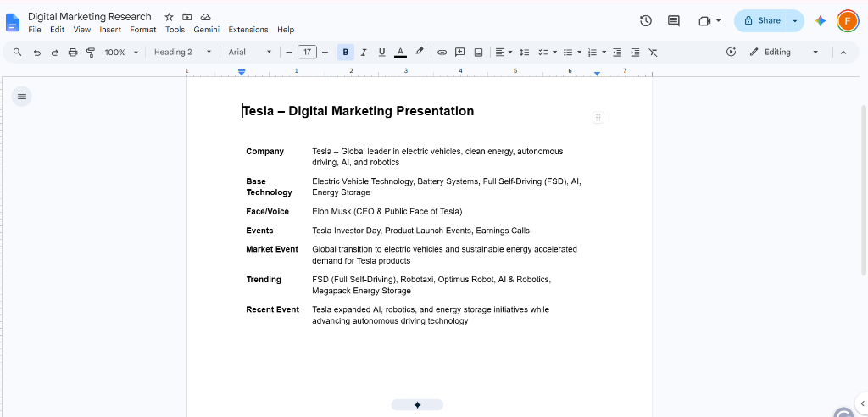868x417 pixels.
Task: Expand the Editing mode dropdown
Action: (x=784, y=52)
